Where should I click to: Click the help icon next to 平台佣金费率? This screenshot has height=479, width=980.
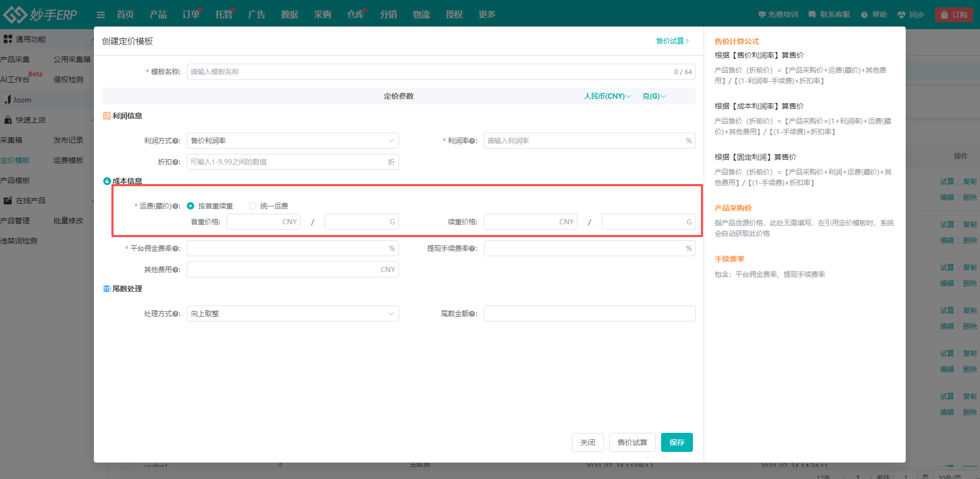(x=176, y=249)
